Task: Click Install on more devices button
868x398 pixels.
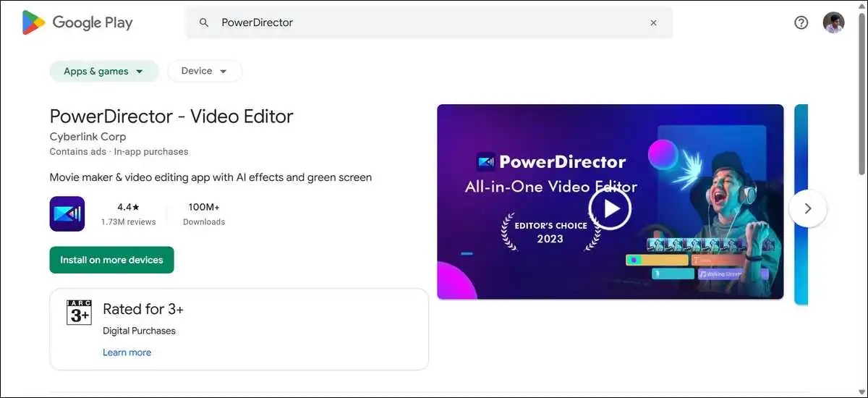Action: (112, 260)
